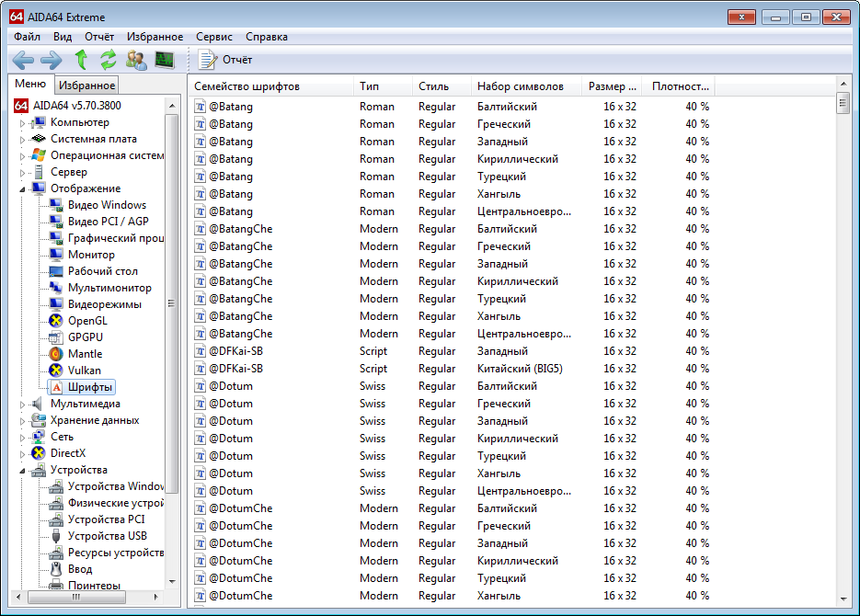Select the Шрифты fonts icon
Screen dimensions: 860x616
point(56,387)
